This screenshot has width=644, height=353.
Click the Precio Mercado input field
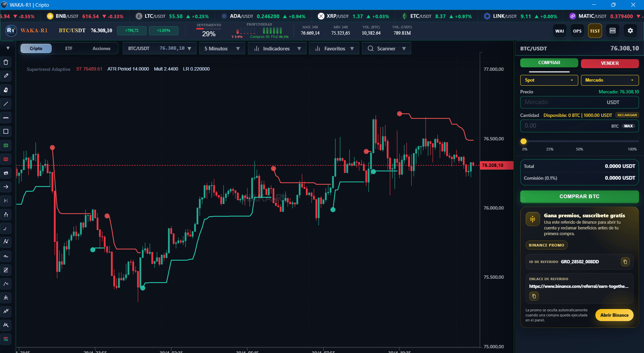[579, 102]
